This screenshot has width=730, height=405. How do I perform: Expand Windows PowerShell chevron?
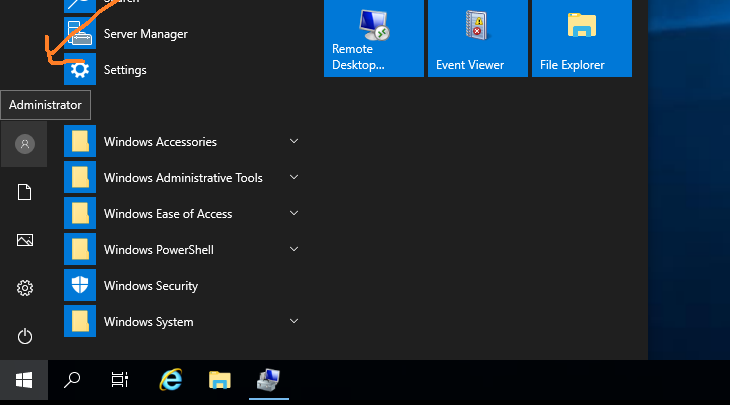point(294,249)
